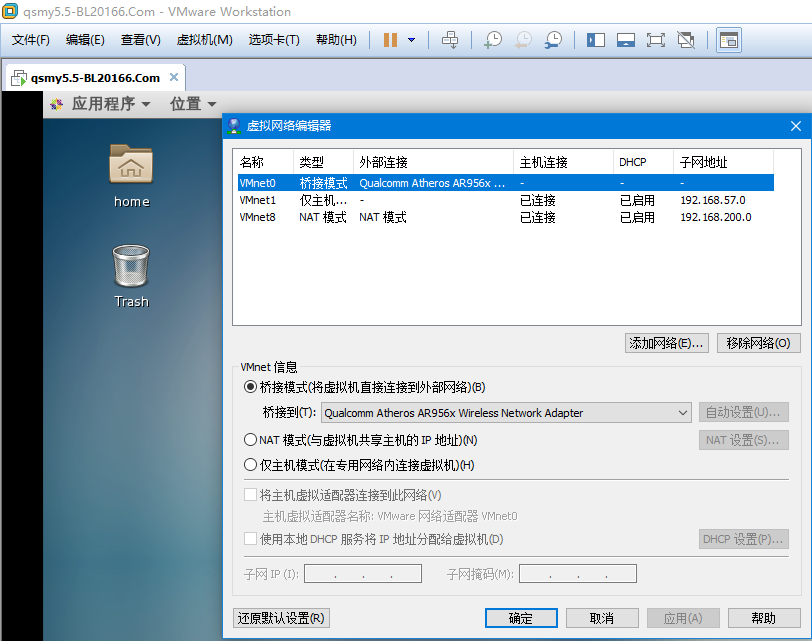Image resolution: width=812 pixels, height=641 pixels.
Task: Open NAT 设置(S)... button
Action: coord(743,440)
